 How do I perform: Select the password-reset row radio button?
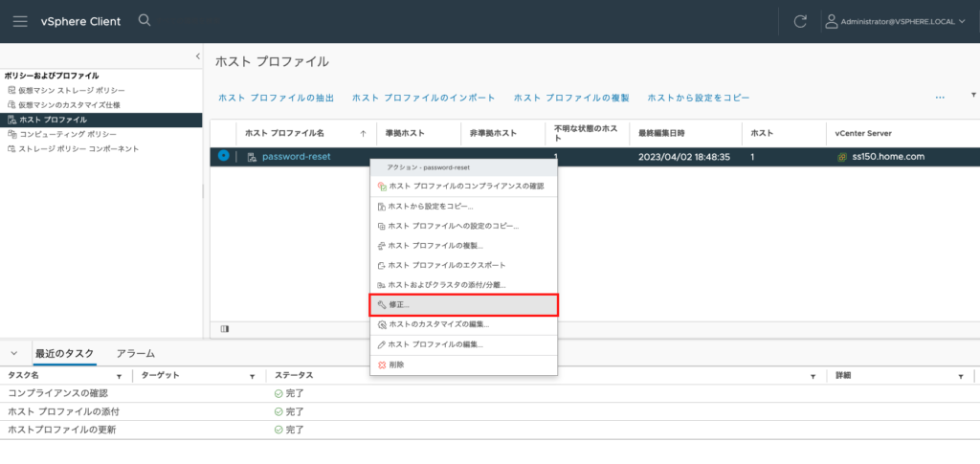[223, 156]
